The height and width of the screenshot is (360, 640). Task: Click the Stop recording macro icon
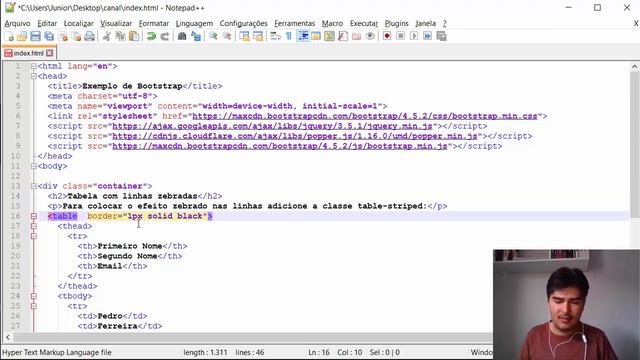coord(400,36)
